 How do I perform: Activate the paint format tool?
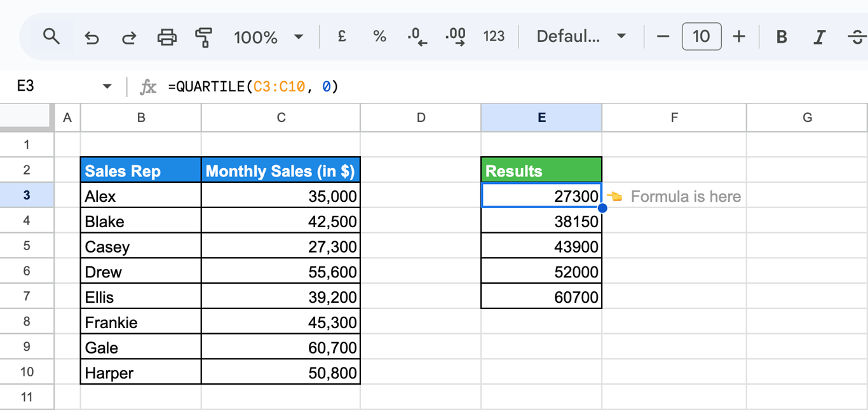pyautogui.click(x=203, y=37)
